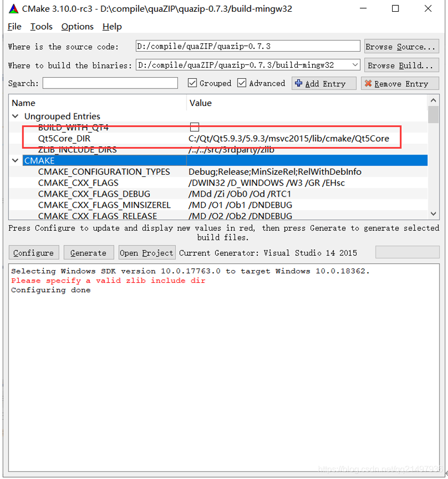Toggle the Advanced checkbox
Image resolution: width=448 pixels, height=479 pixels.
click(x=241, y=83)
